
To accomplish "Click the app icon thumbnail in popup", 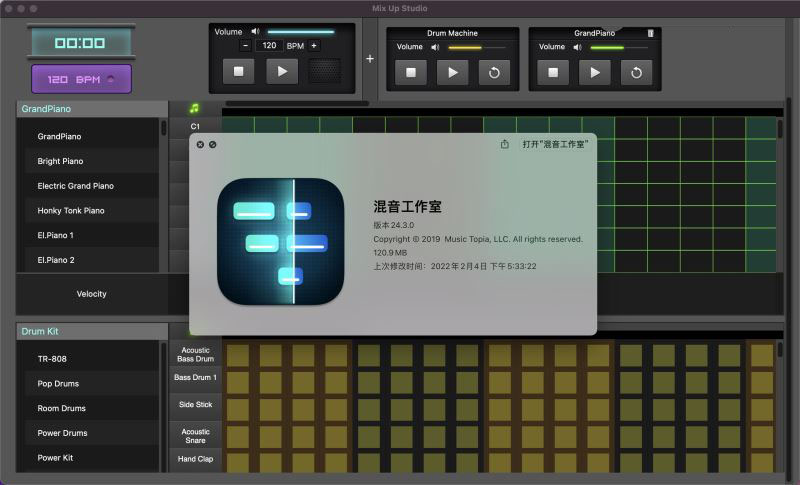I will click(281, 241).
